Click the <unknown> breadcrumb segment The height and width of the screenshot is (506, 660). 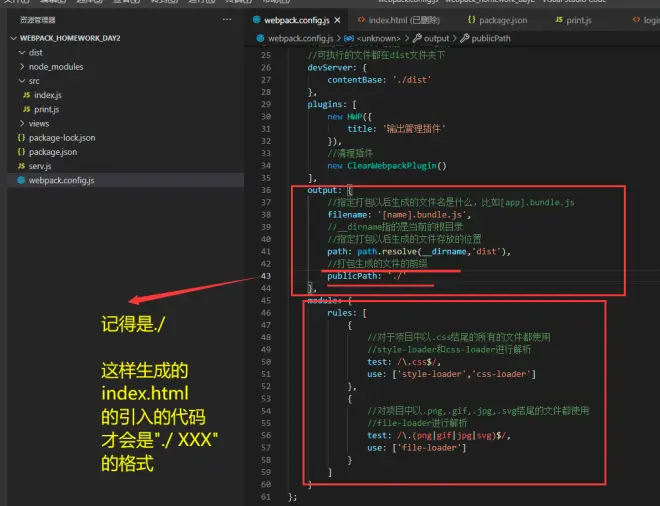pos(378,38)
